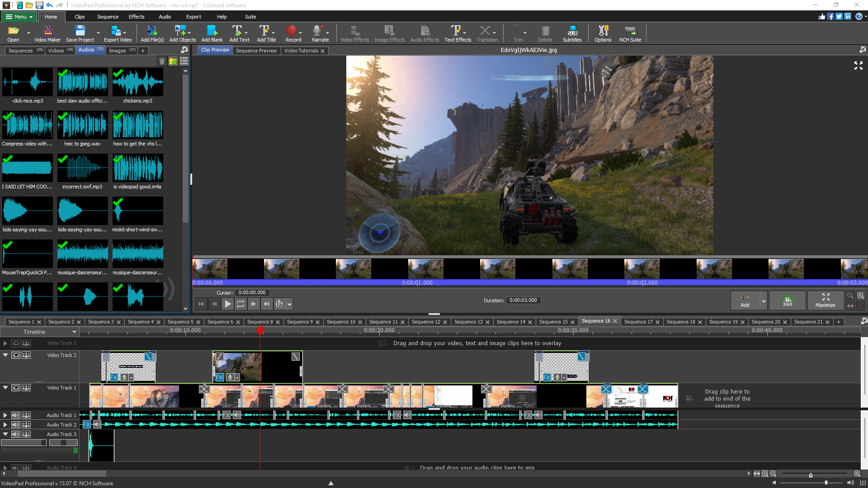Open the Video Effects tool

click(x=354, y=32)
